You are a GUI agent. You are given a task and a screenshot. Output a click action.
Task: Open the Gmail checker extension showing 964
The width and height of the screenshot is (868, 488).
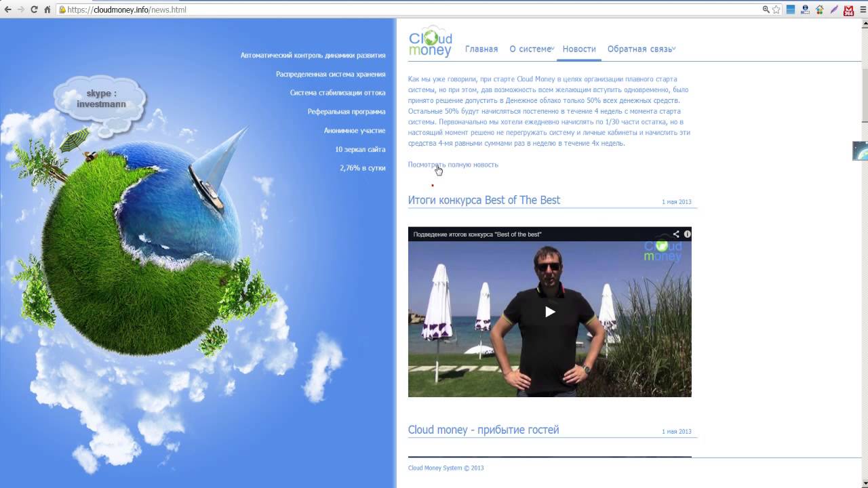(x=848, y=9)
